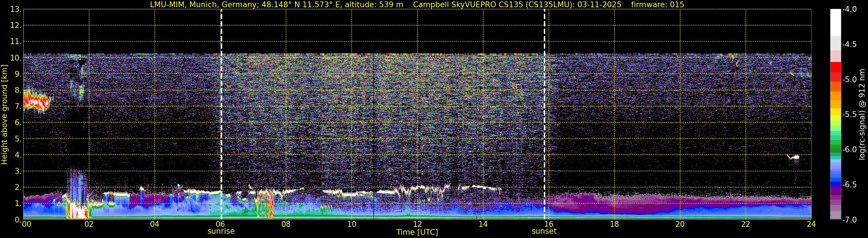
Task: Click the '24' tick on the time axis
Action: (811, 224)
